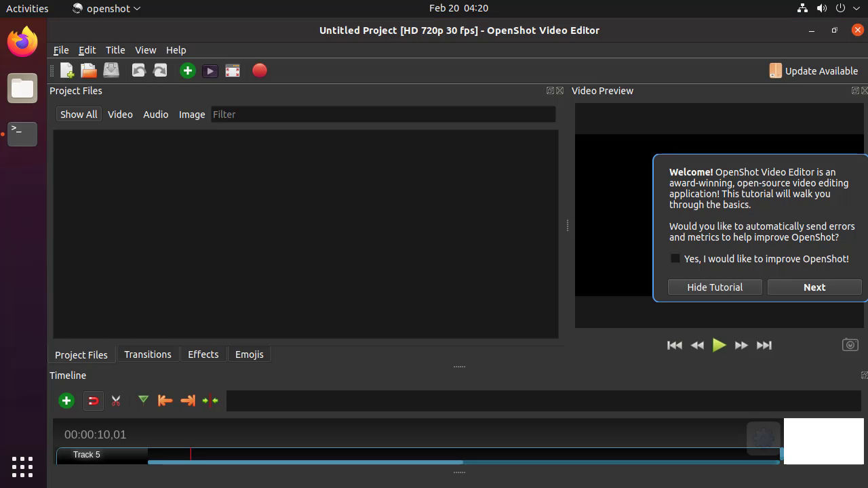Play the video preview

point(719,345)
